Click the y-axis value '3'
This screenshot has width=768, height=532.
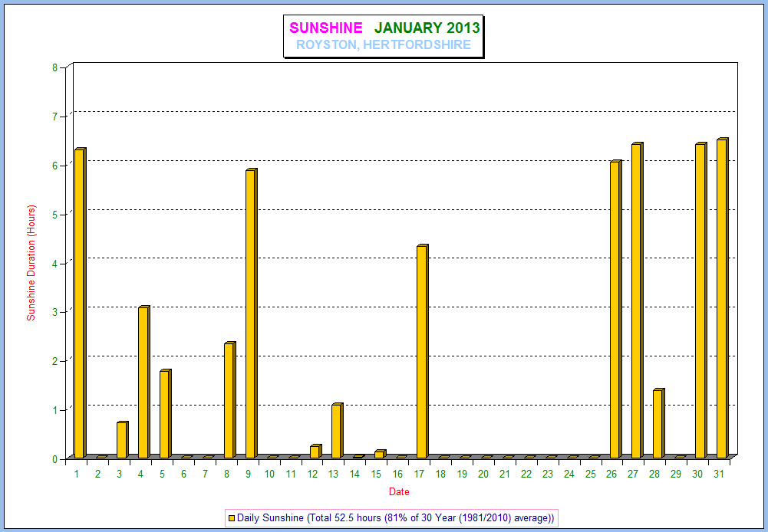point(55,312)
